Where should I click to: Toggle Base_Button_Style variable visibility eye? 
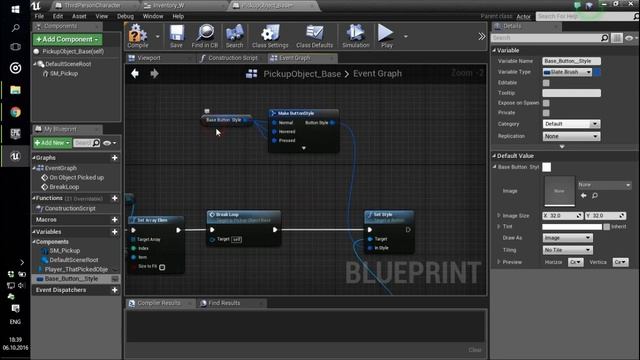click(115, 279)
